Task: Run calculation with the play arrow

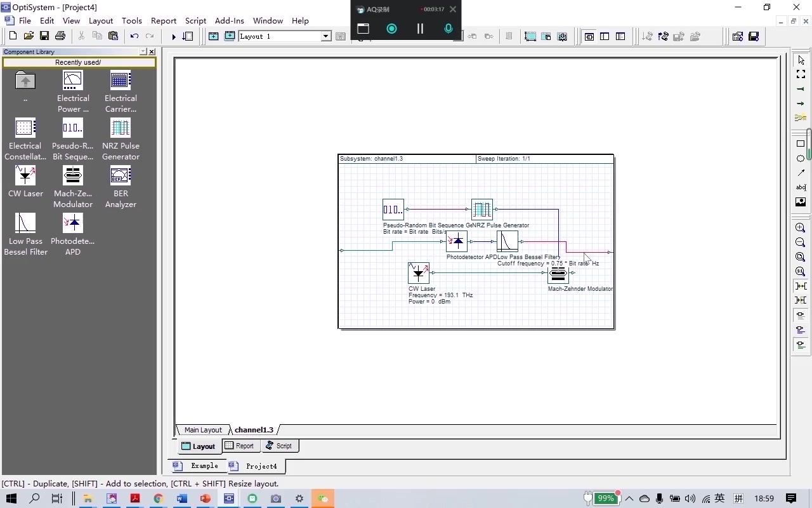Action: [173, 37]
